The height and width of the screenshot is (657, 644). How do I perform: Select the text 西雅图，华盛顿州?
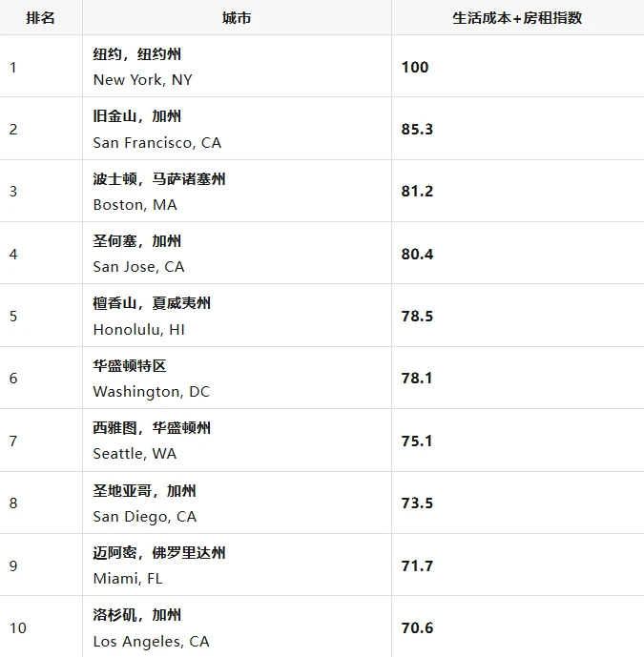[x=152, y=428]
